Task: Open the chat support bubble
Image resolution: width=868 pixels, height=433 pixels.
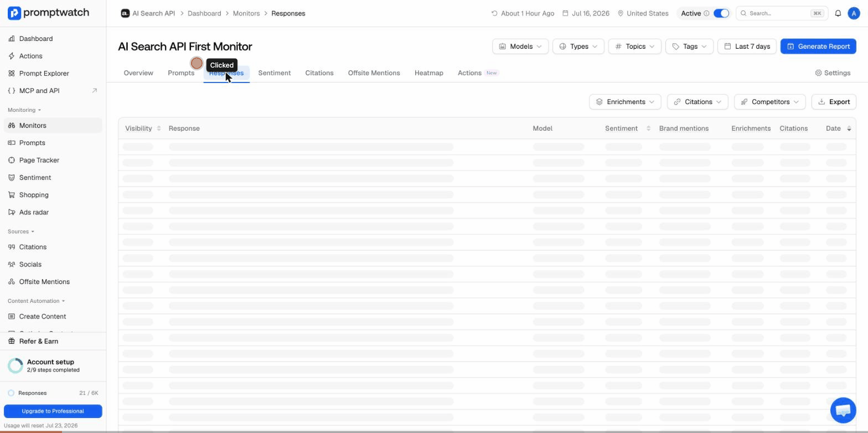Action: click(x=843, y=410)
